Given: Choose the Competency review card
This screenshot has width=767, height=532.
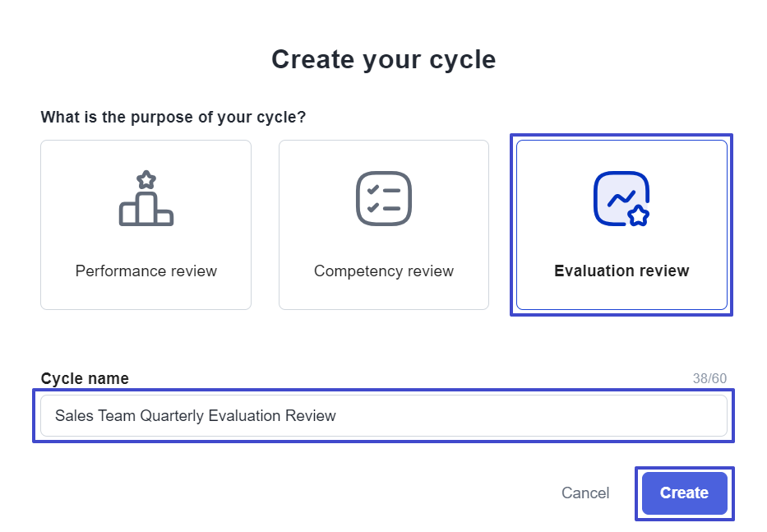Looking at the screenshot, I should pyautogui.click(x=384, y=224).
